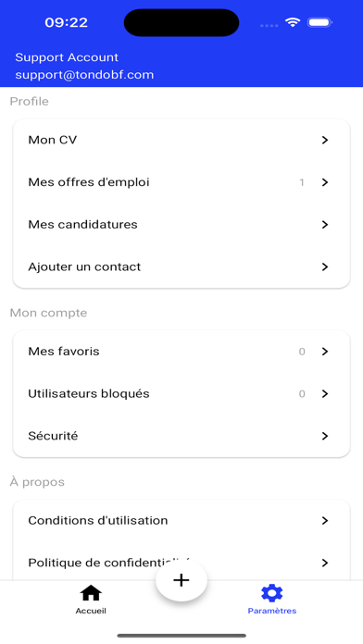Tap the Wi-Fi status icon
363x644 pixels.
293,22
